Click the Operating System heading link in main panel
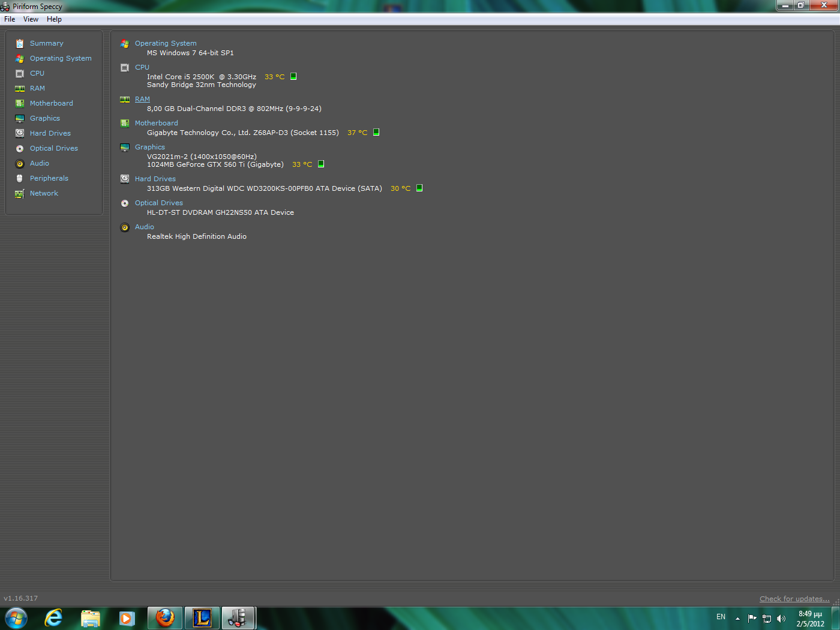This screenshot has width=840, height=630. click(x=166, y=43)
